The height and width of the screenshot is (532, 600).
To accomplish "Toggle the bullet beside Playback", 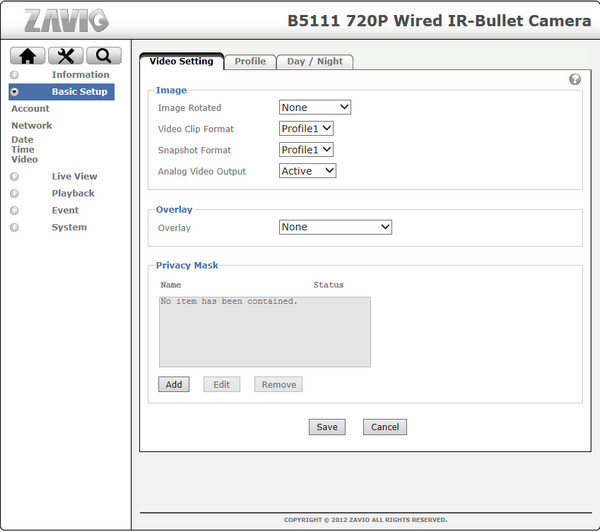I will pyautogui.click(x=15, y=194).
